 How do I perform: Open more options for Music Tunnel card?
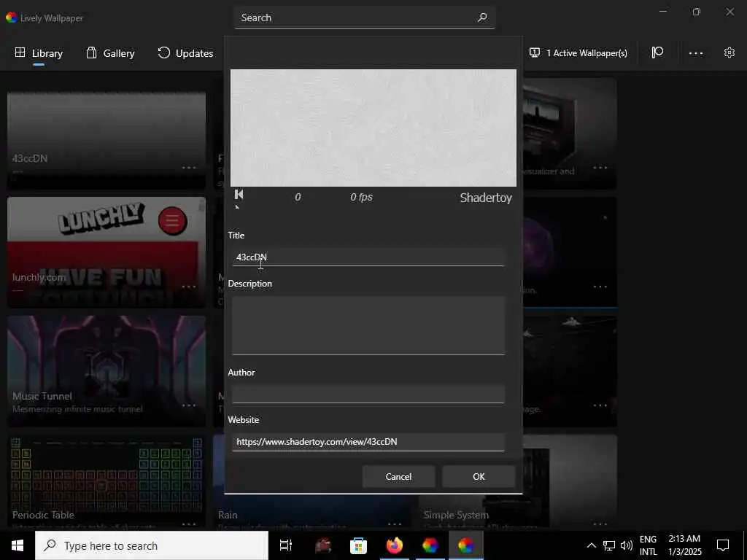pyautogui.click(x=189, y=405)
